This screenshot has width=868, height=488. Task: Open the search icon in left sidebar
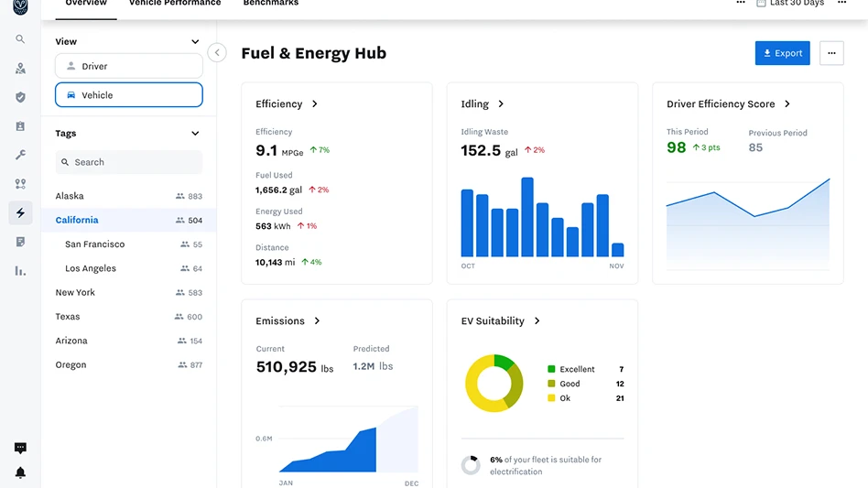(20, 39)
